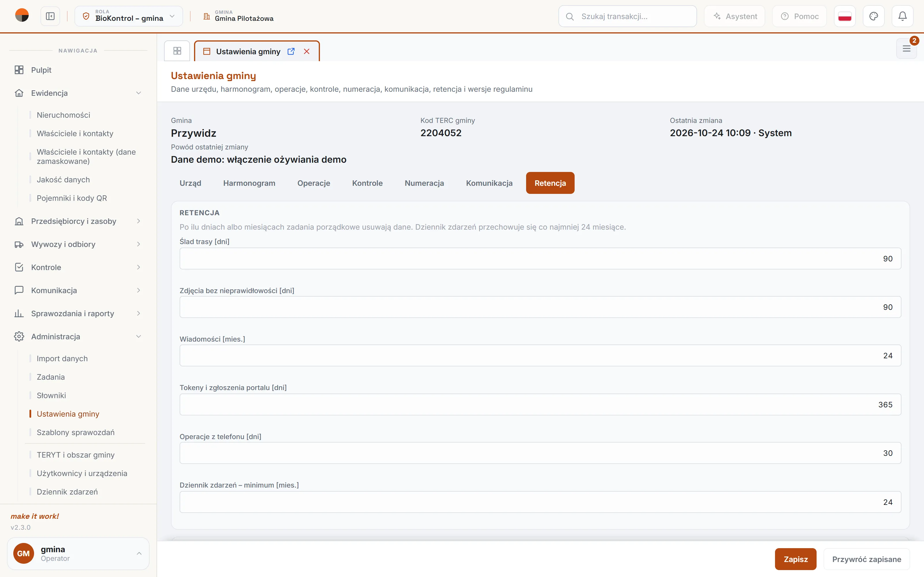Open Dziennik zdarzeń in sidebar
The height and width of the screenshot is (577, 924).
[67, 492]
